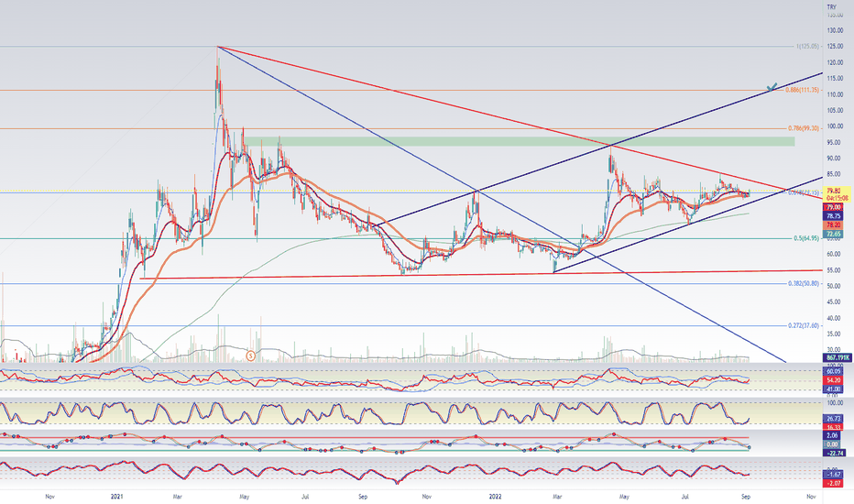Select the 0.5(64.95) Fibonacci level label
Viewport: 854px width, 504px height.
tap(806, 238)
